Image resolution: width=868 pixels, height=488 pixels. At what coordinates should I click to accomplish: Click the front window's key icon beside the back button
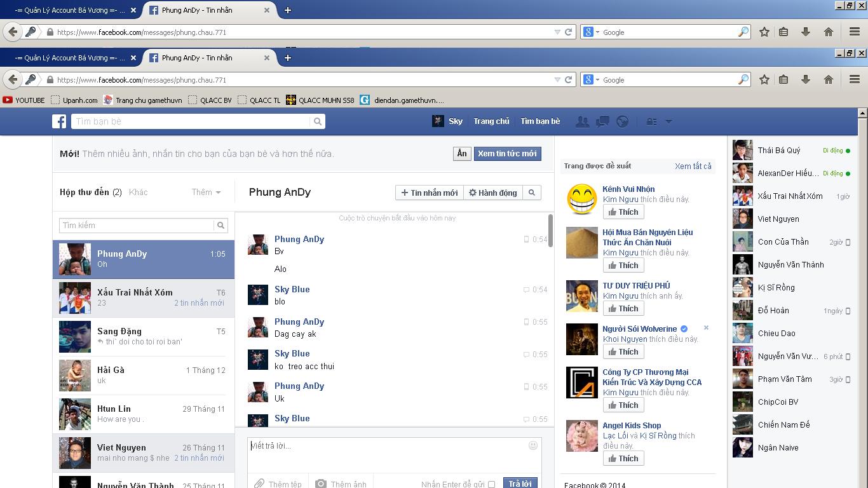tap(31, 79)
